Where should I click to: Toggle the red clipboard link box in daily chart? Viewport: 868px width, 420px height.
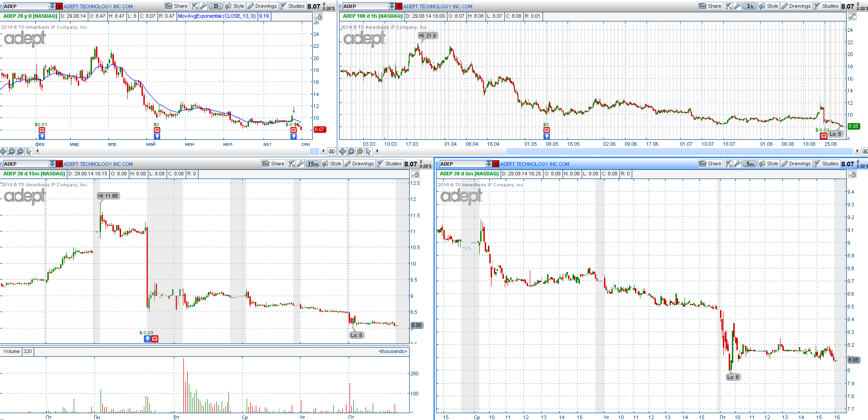point(59,6)
